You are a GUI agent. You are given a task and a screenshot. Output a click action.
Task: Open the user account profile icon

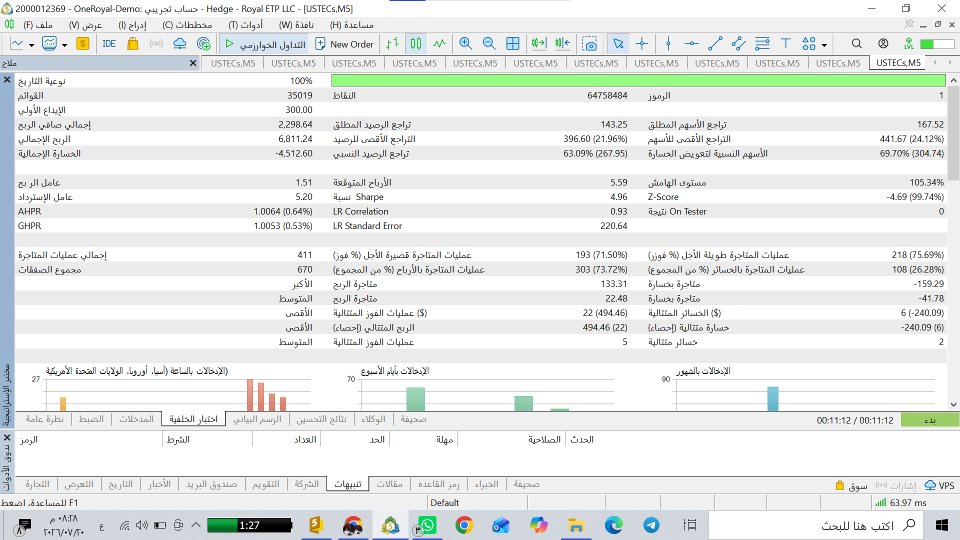(882, 43)
